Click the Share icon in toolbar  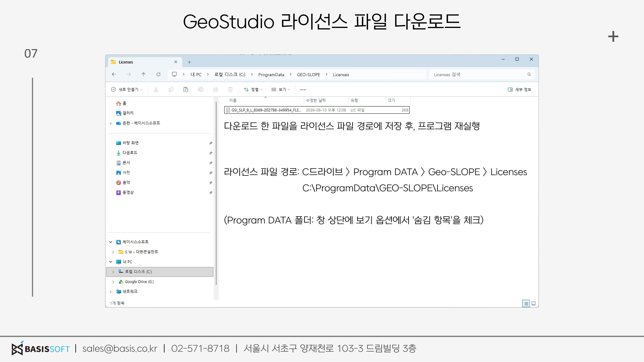pos(216,89)
